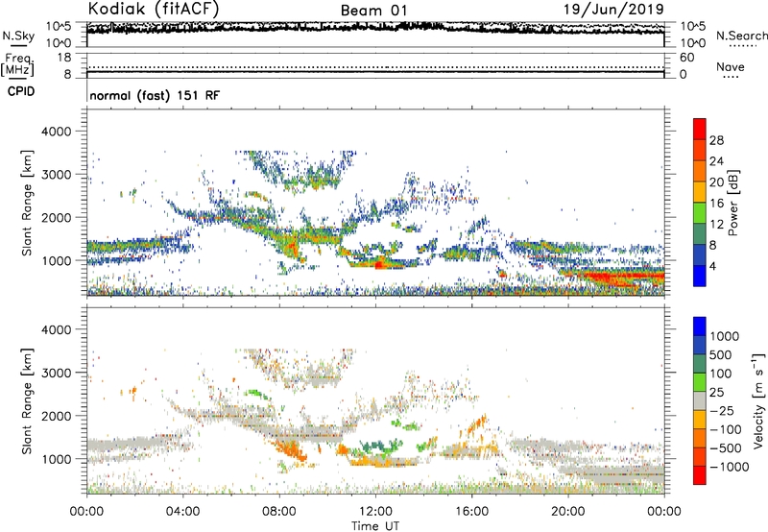
Task: Click the 'Beam 01' label
Action: (x=373, y=11)
